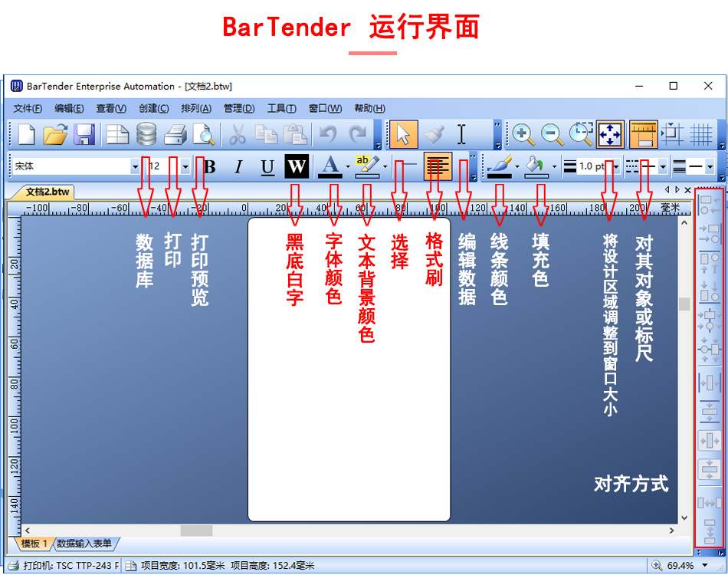Expand the 1.0 pt line width dropdown
The height and width of the screenshot is (575, 728).
click(x=616, y=166)
